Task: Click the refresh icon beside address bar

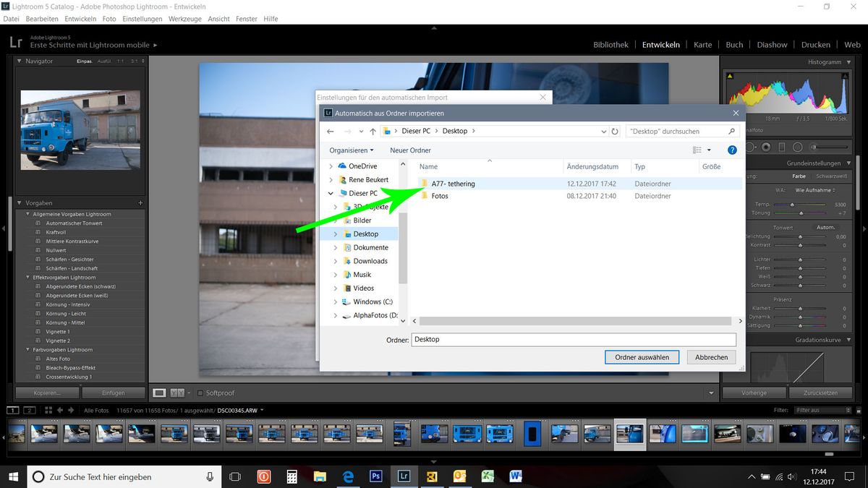Action: point(615,132)
